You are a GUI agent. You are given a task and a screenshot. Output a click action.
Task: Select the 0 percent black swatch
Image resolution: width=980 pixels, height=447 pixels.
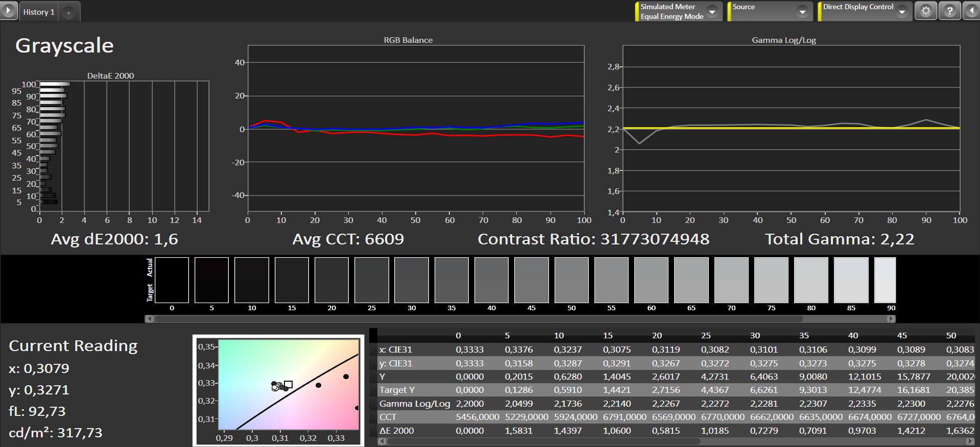[x=172, y=280]
